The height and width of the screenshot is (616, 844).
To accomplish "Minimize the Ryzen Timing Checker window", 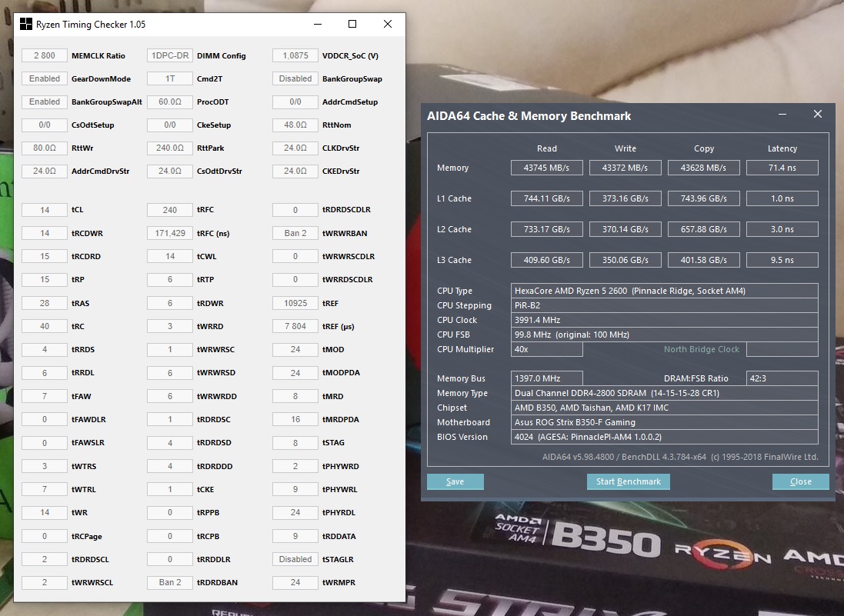I will pyautogui.click(x=318, y=24).
